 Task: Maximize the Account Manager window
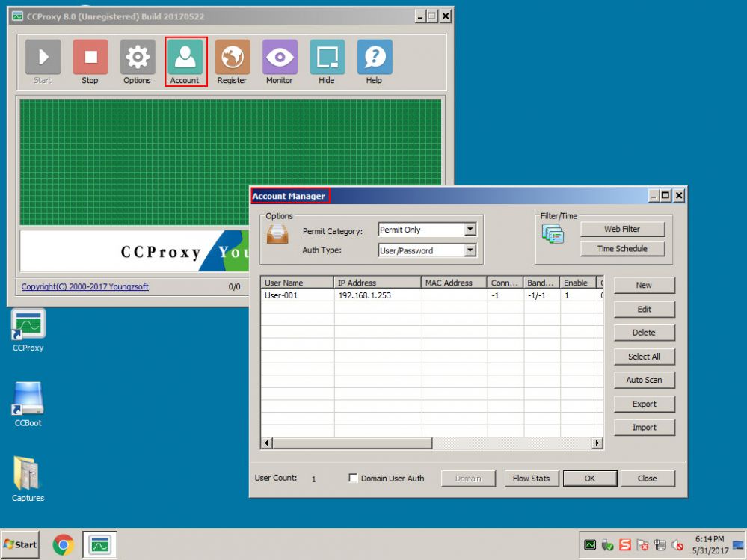pyautogui.click(x=665, y=195)
